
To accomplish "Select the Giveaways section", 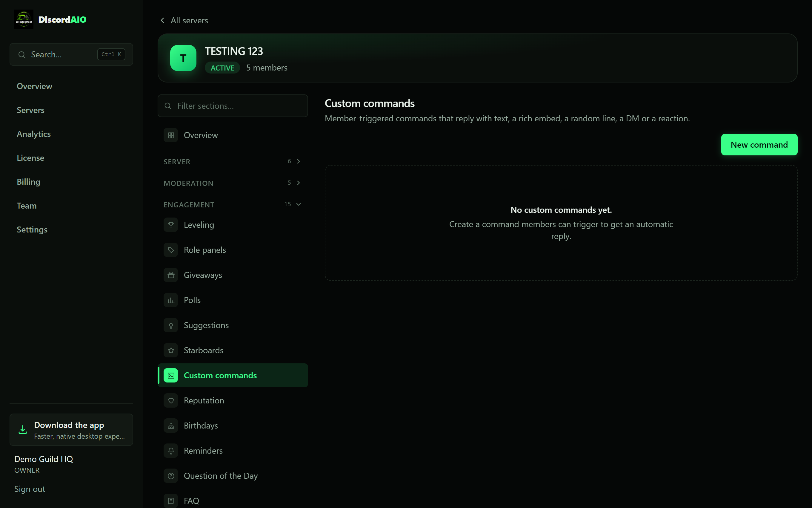I will point(233,275).
